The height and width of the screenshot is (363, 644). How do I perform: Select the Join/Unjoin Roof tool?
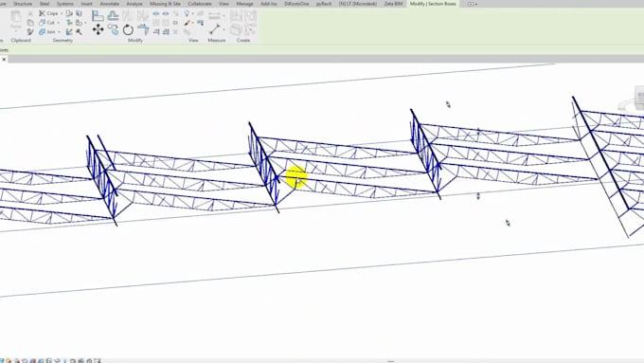pos(69,13)
